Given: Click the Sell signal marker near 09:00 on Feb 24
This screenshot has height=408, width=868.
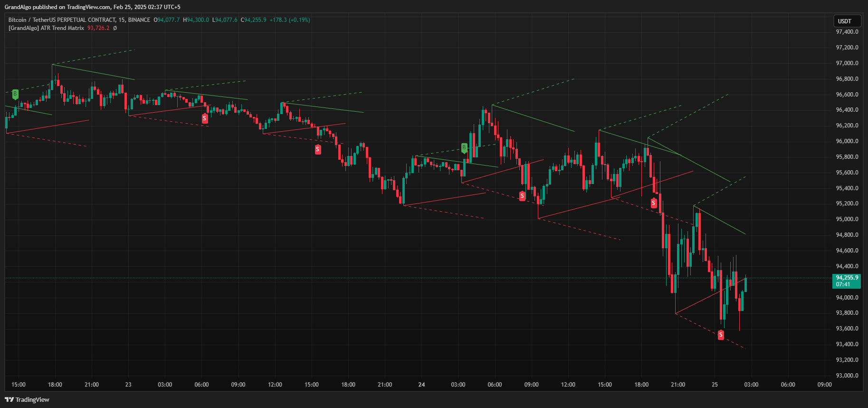Looking at the screenshot, I should [x=522, y=196].
